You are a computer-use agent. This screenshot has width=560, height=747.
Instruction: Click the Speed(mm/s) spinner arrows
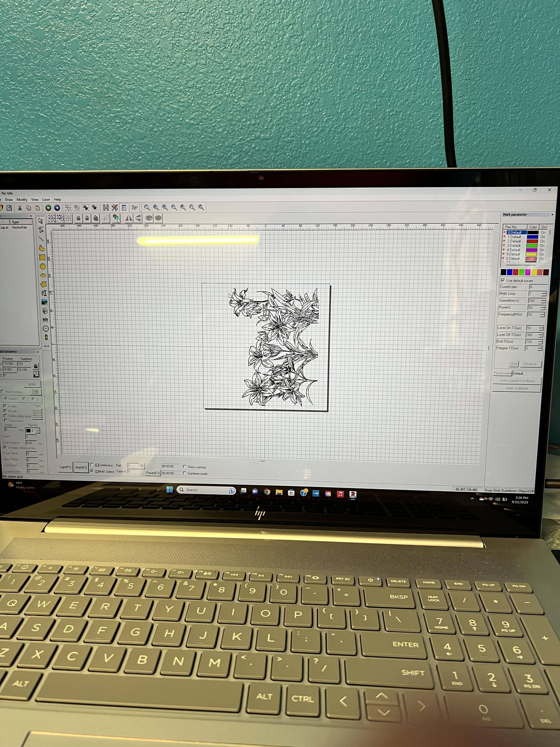[544, 301]
